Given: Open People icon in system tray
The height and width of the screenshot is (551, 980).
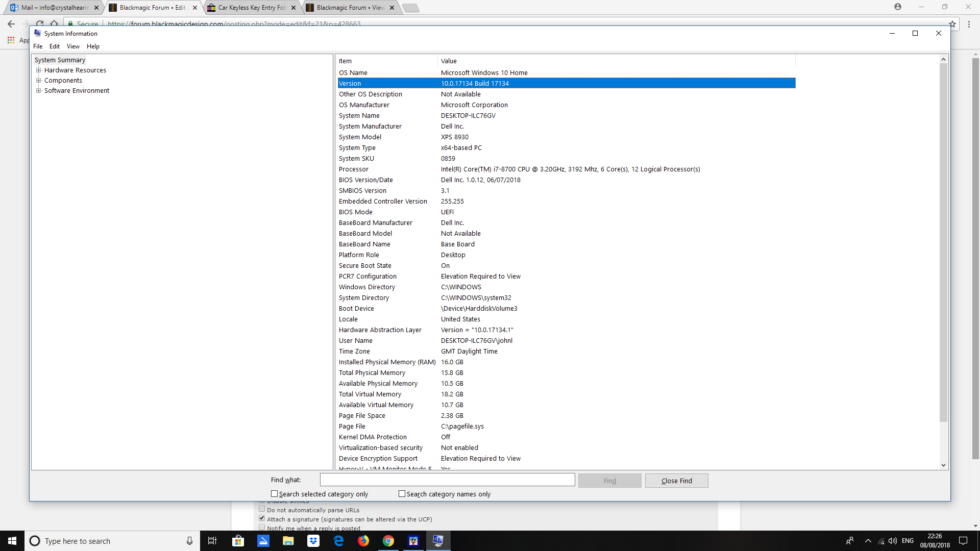Looking at the screenshot, I should (x=850, y=541).
